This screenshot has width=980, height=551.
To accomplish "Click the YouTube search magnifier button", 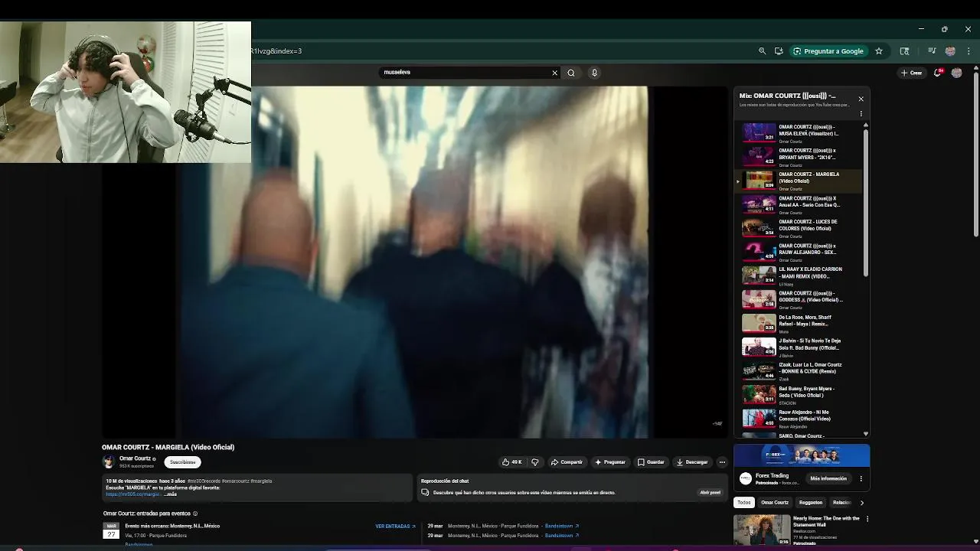I will click(571, 73).
